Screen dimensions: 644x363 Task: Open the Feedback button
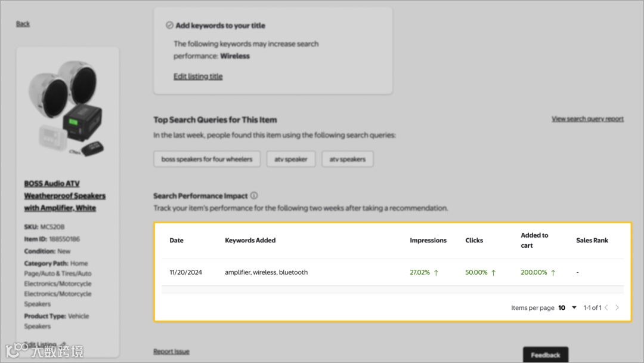[545, 355]
